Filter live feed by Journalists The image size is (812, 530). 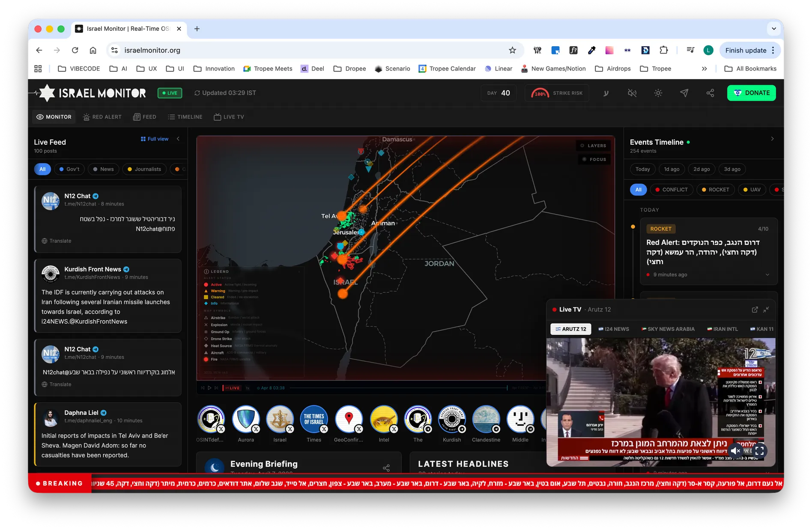click(144, 169)
